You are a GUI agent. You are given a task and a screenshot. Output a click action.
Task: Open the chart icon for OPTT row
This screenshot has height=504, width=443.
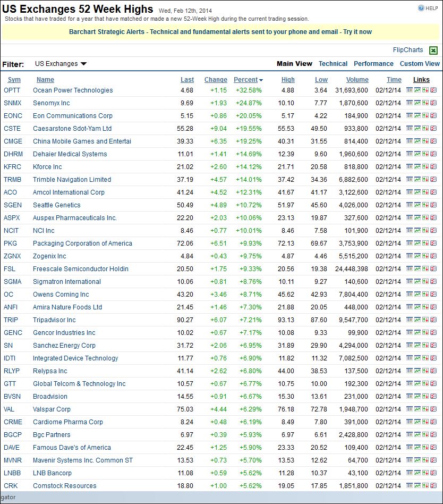click(x=418, y=90)
